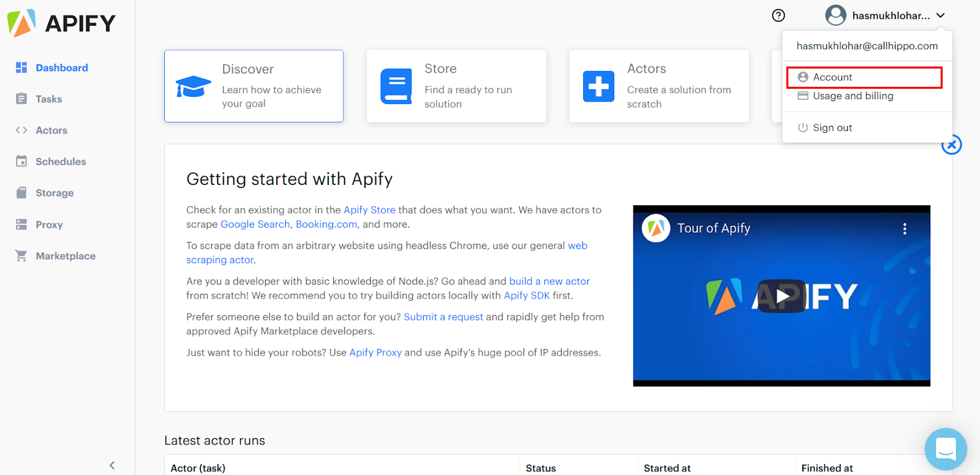Play the Tour of Apify video
The height and width of the screenshot is (475, 980).
pyautogui.click(x=782, y=296)
